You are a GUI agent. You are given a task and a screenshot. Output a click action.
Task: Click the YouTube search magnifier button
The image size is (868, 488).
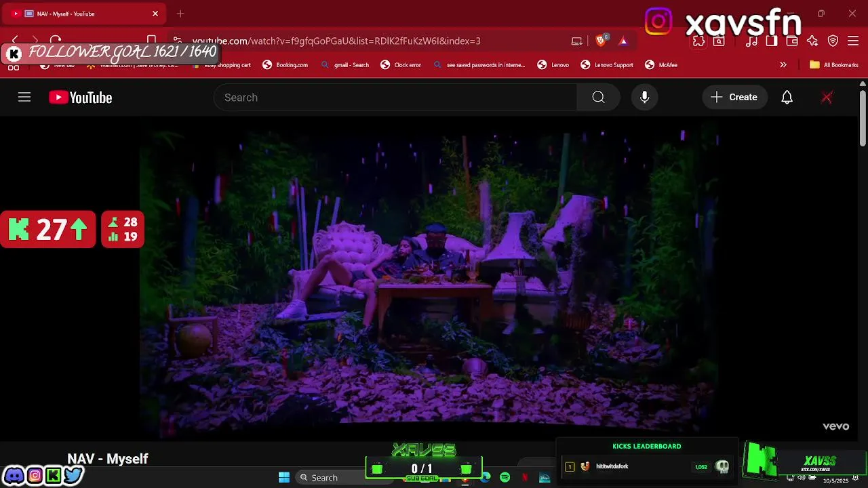[598, 98]
